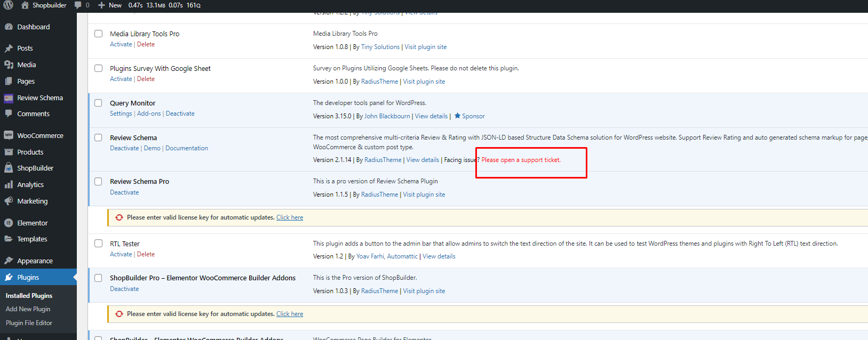The width and height of the screenshot is (868, 340).
Task: Click the Sponsor star icon for Query Monitor
Action: click(x=457, y=116)
